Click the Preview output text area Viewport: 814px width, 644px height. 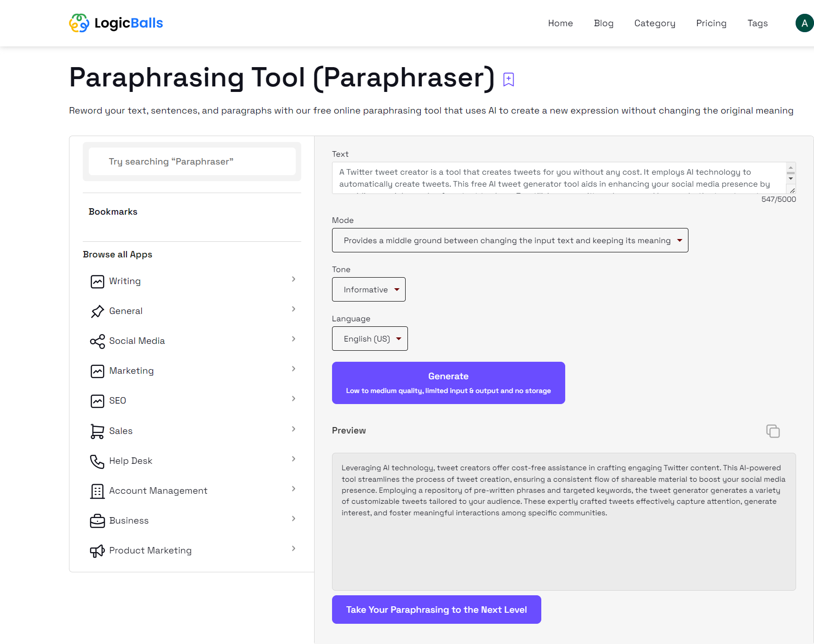pos(564,522)
